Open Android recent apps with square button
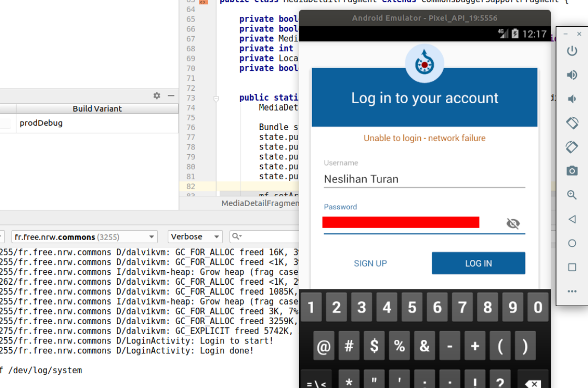This screenshot has width=588, height=388. (572, 267)
